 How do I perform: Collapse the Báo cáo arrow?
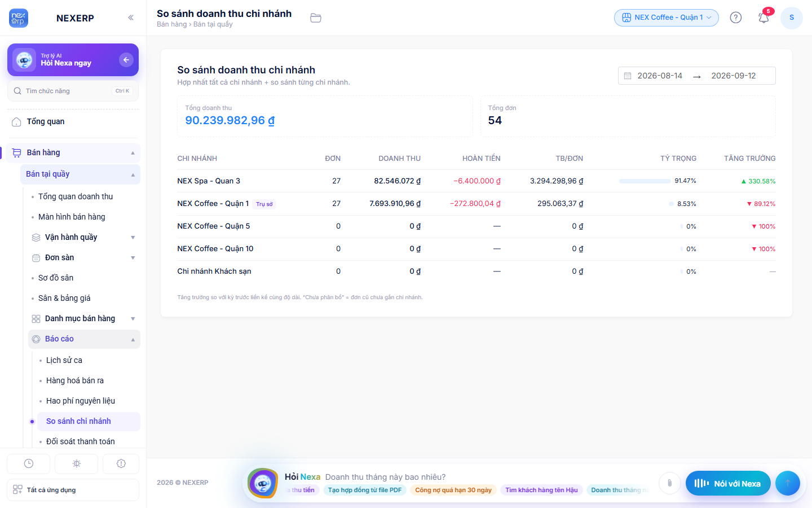pyautogui.click(x=133, y=340)
